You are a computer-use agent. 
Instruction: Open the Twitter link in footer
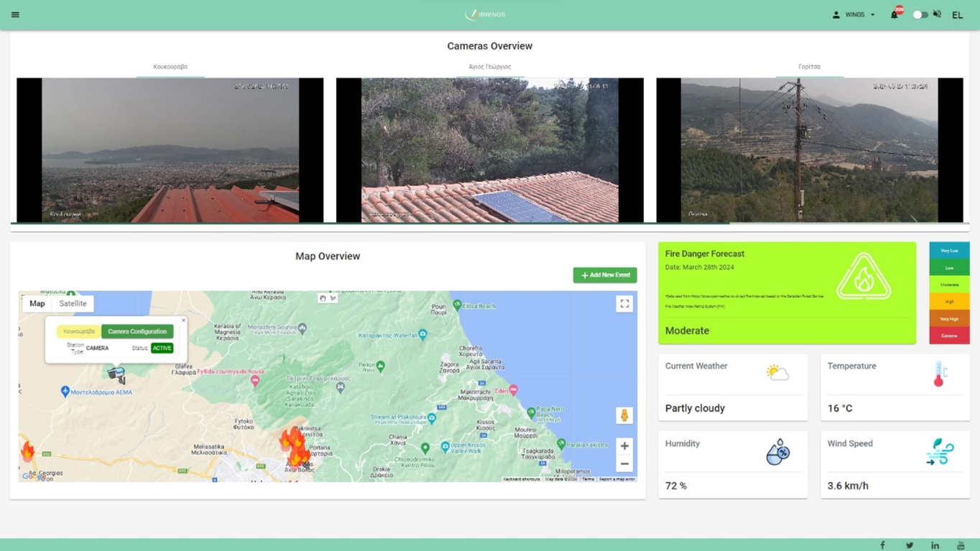910,545
